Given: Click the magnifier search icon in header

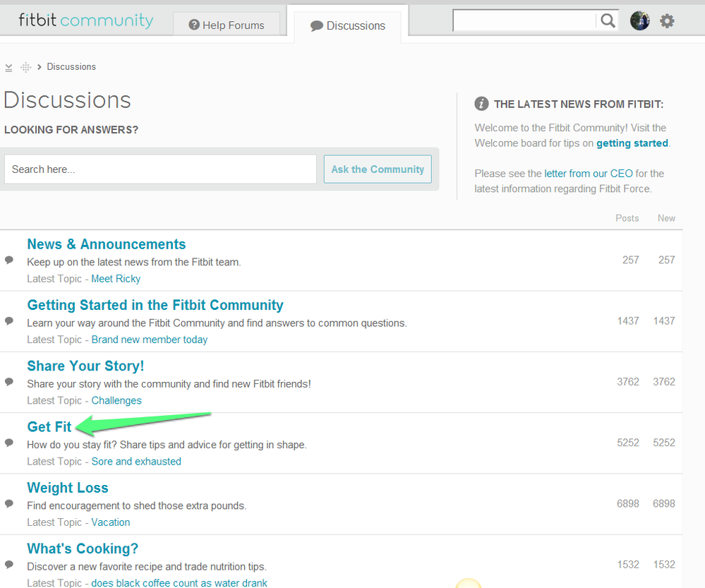Looking at the screenshot, I should point(608,20).
